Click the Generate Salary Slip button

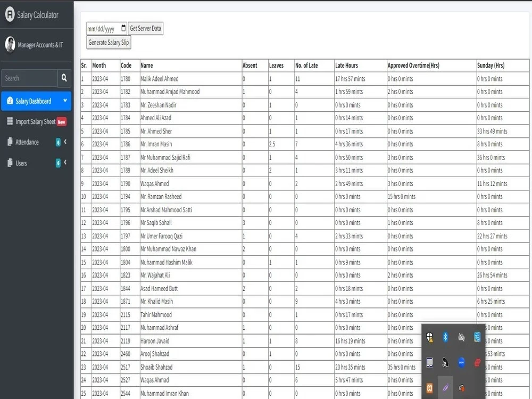(108, 42)
